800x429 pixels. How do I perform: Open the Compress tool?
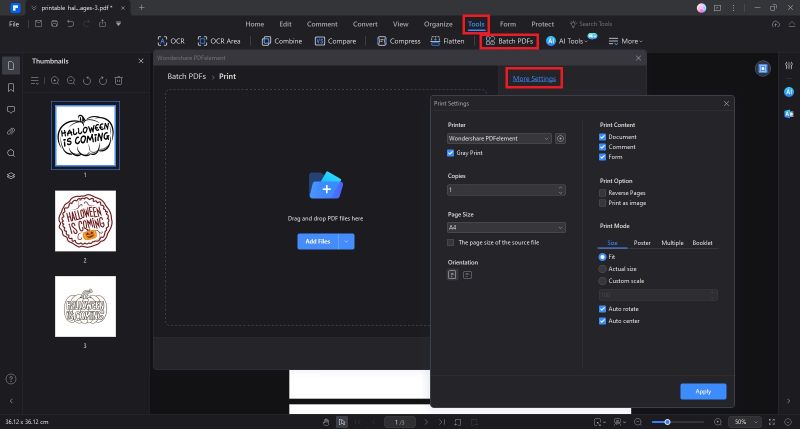click(x=398, y=41)
